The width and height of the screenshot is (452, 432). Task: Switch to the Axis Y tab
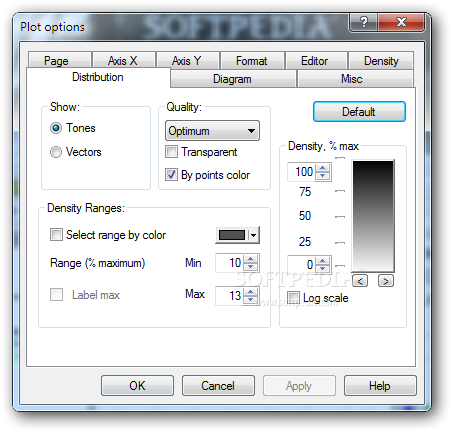(187, 61)
